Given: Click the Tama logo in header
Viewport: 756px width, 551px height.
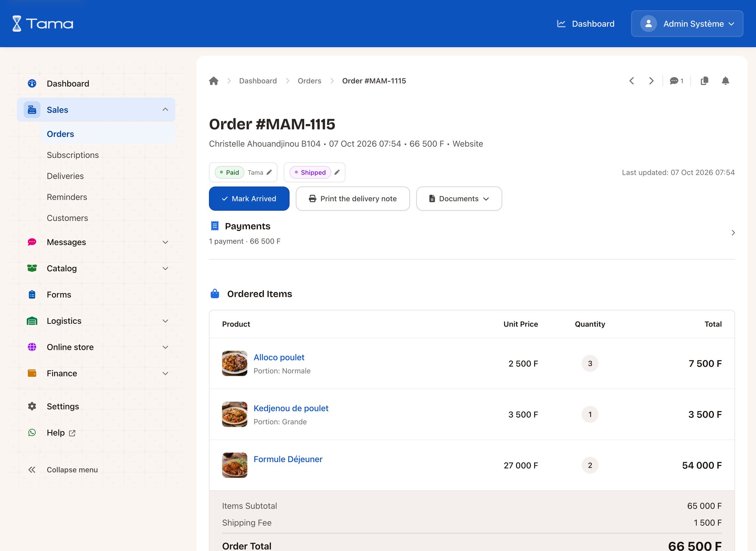Looking at the screenshot, I should (42, 24).
